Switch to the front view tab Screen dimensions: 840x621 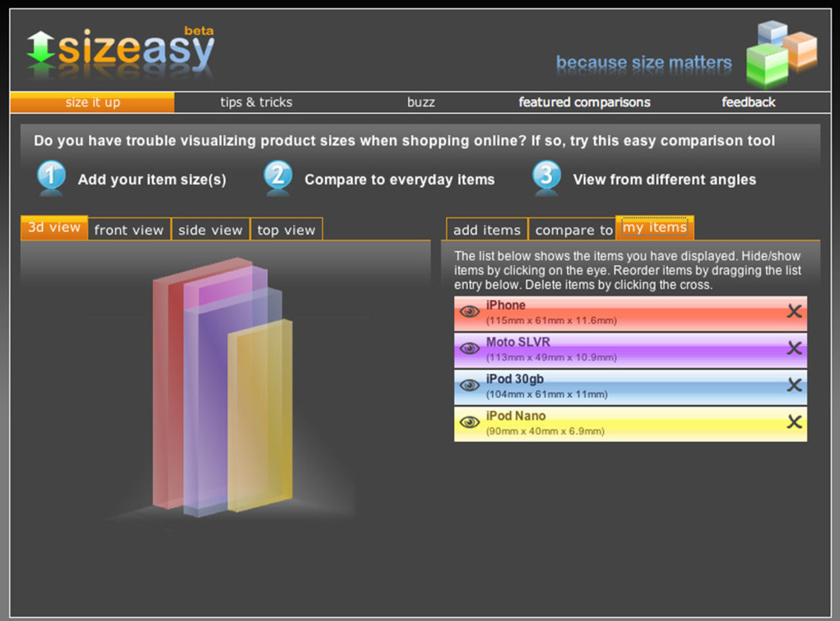pos(129,230)
